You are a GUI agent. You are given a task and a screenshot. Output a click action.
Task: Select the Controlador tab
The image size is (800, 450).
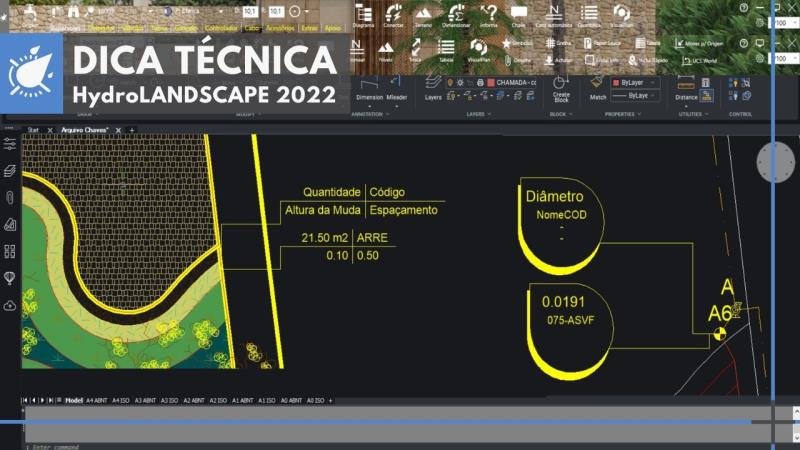221,28
